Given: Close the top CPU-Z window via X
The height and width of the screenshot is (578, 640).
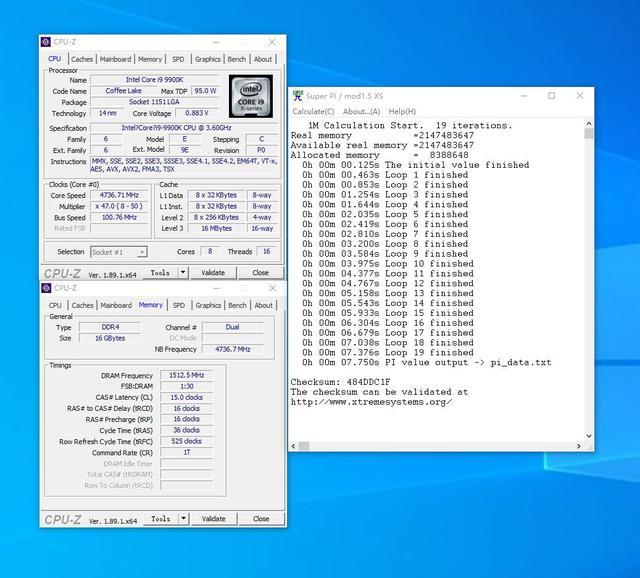Looking at the screenshot, I should click(x=272, y=42).
